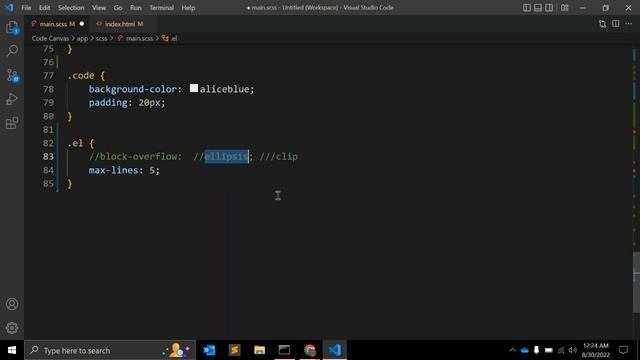This screenshot has height=360, width=640.
Task: Open the Windows Start menu
Action: click(x=12, y=350)
